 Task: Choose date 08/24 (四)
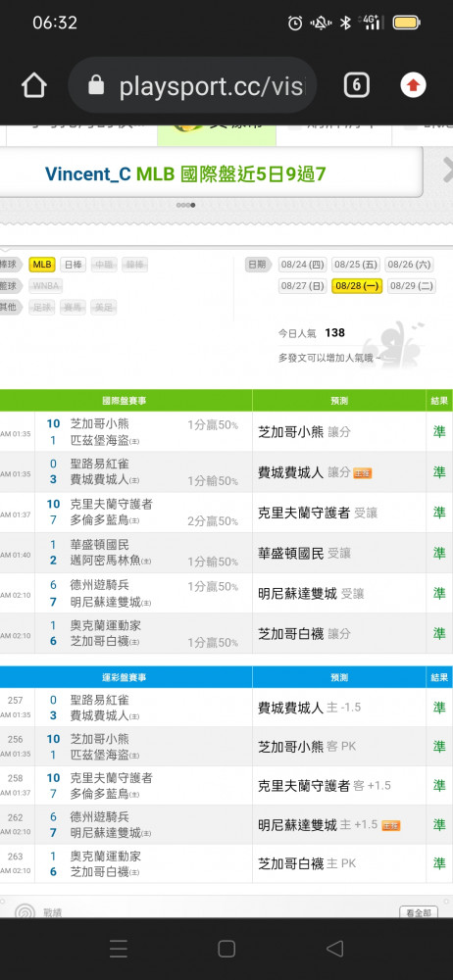(303, 265)
